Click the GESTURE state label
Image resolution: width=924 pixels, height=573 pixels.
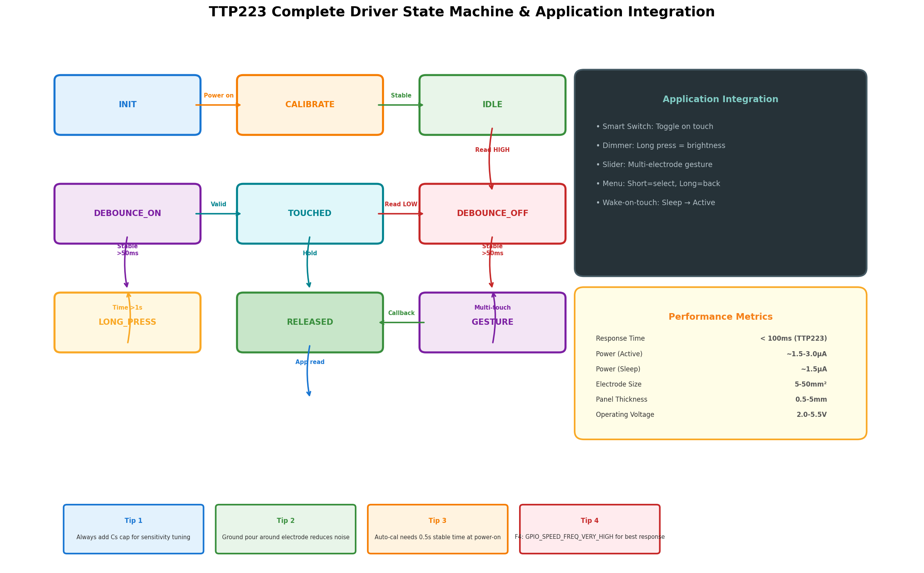coord(492,322)
